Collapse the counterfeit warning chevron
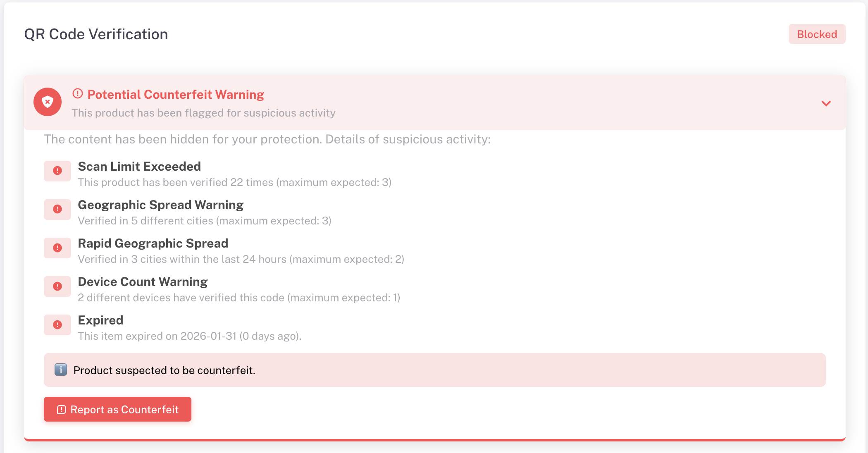The width and height of the screenshot is (868, 453). [x=826, y=103]
